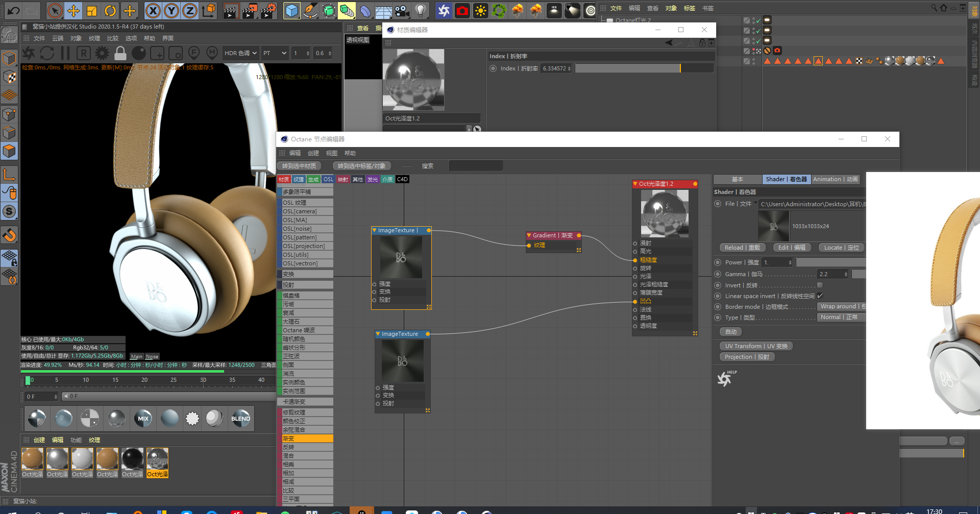This screenshot has height=514, width=980.
Task: Add a light with the bulb icon
Action: pyautogui.click(x=420, y=11)
